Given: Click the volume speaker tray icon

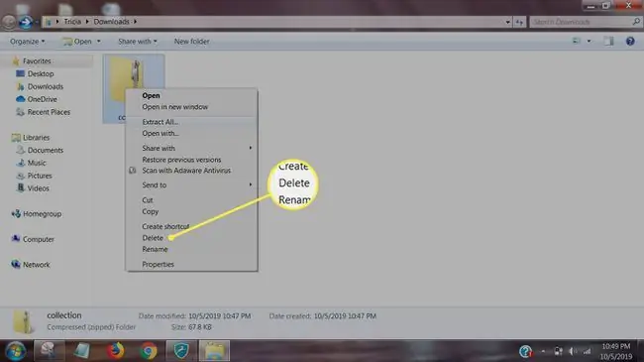Looking at the screenshot, I should click(572, 351).
